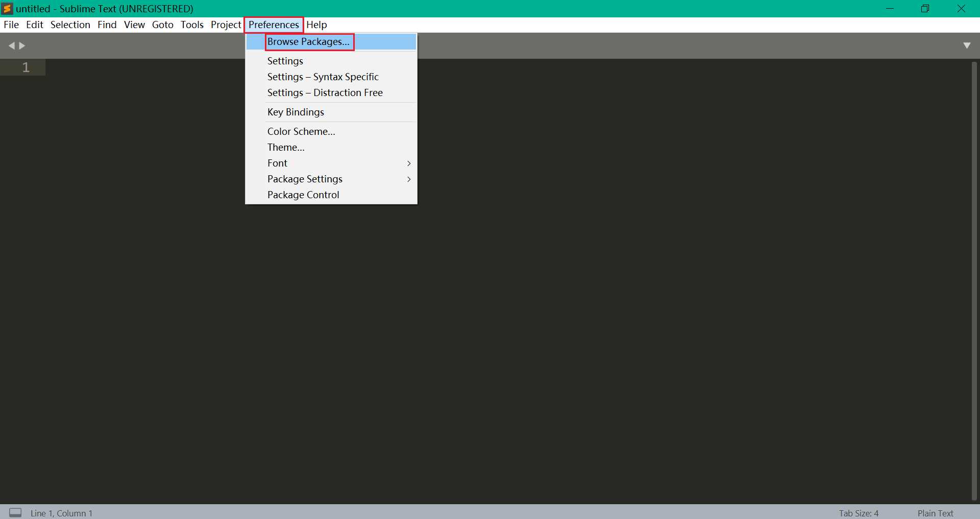Screen dimensions: 980x519
Task: Open Key Bindings entry
Action: [x=331, y=112]
